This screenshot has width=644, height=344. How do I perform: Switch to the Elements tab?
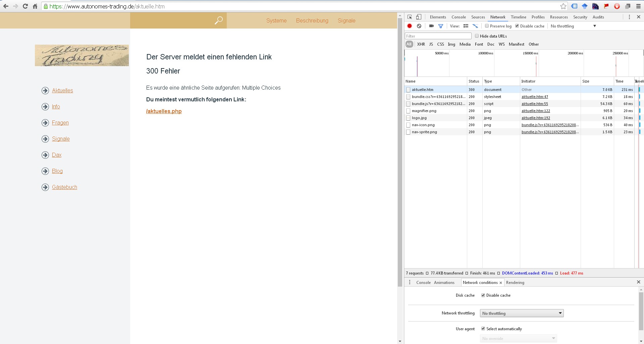pos(438,17)
